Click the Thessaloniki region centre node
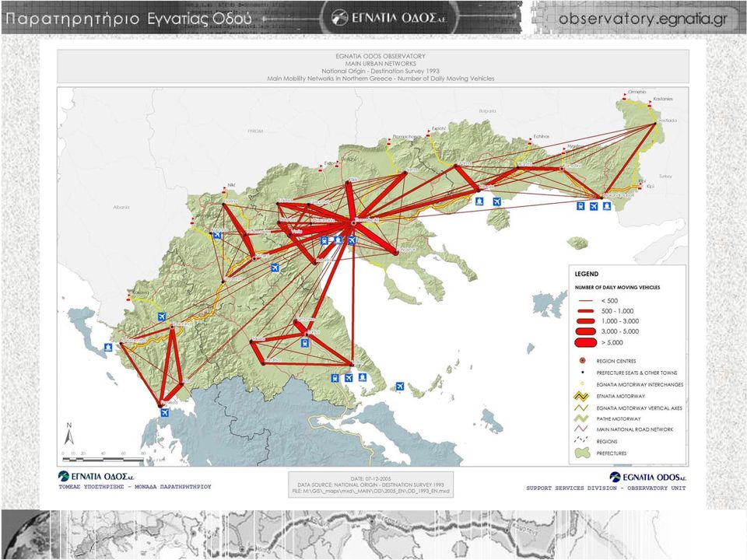This screenshot has width=747, height=560. (353, 222)
